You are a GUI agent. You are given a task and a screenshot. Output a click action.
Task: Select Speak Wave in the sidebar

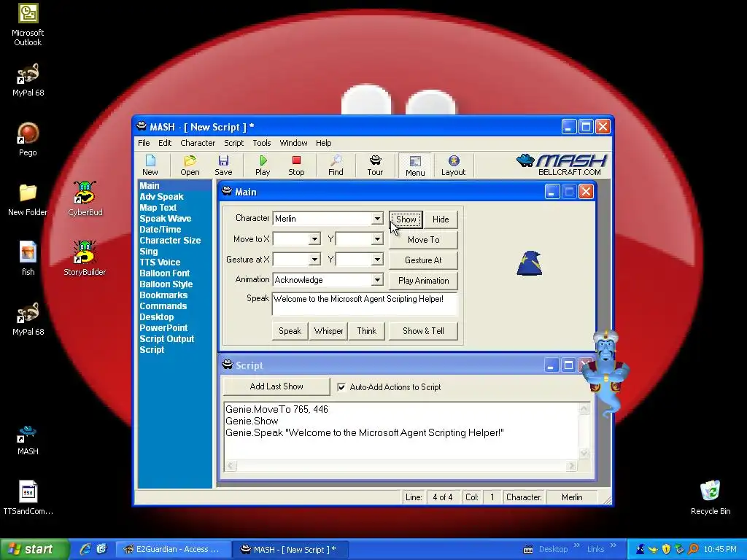click(166, 219)
